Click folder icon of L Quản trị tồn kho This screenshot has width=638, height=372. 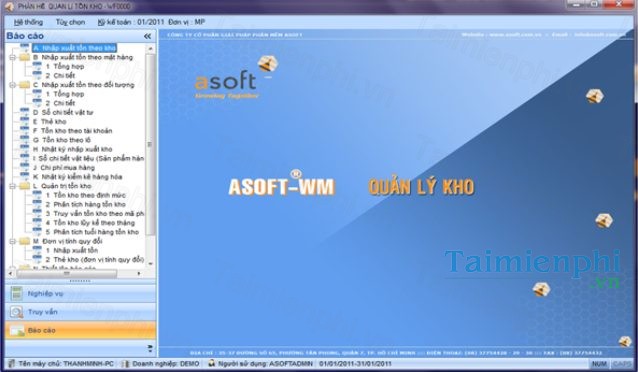pyautogui.click(x=25, y=186)
